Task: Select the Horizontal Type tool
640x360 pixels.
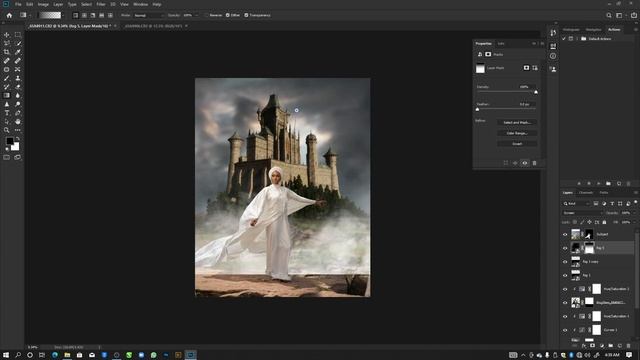Action: click(x=7, y=113)
